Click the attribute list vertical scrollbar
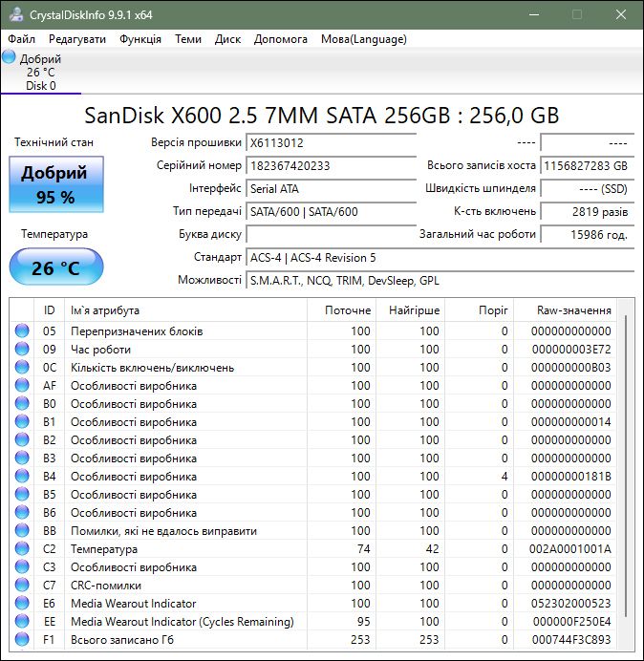The image size is (644, 661). (626, 468)
